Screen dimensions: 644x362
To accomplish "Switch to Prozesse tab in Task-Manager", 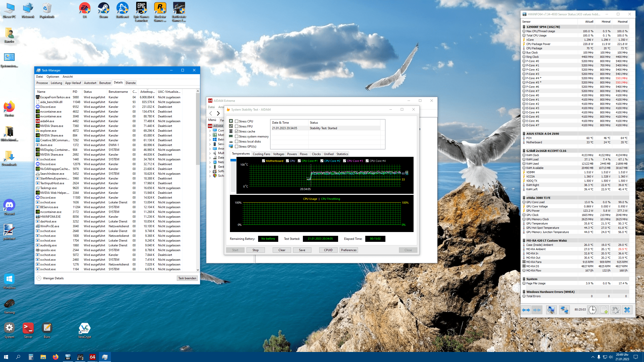I will tap(42, 83).
